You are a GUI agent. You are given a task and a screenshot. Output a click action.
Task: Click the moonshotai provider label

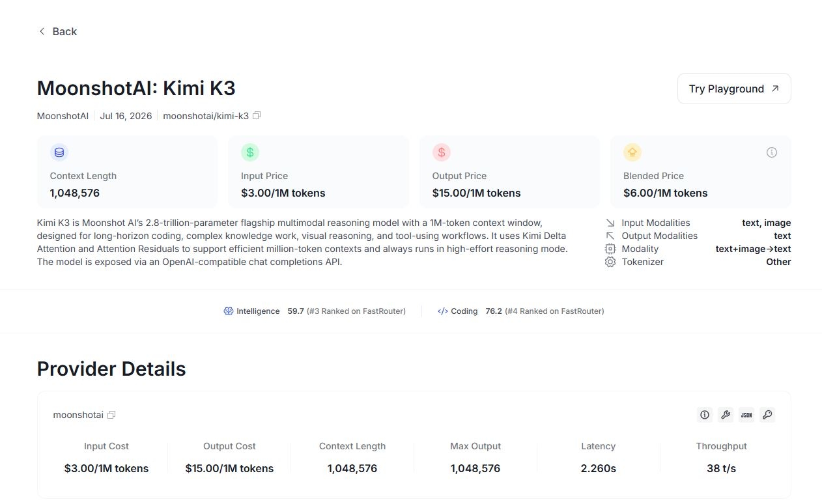pos(78,415)
